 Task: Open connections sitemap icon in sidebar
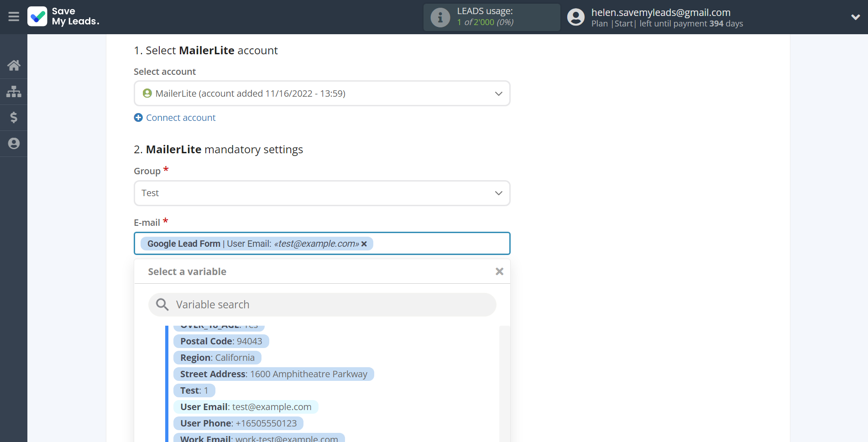click(14, 92)
